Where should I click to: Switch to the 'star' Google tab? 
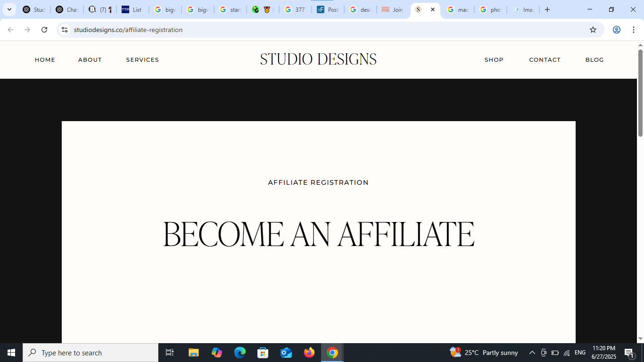(x=231, y=9)
